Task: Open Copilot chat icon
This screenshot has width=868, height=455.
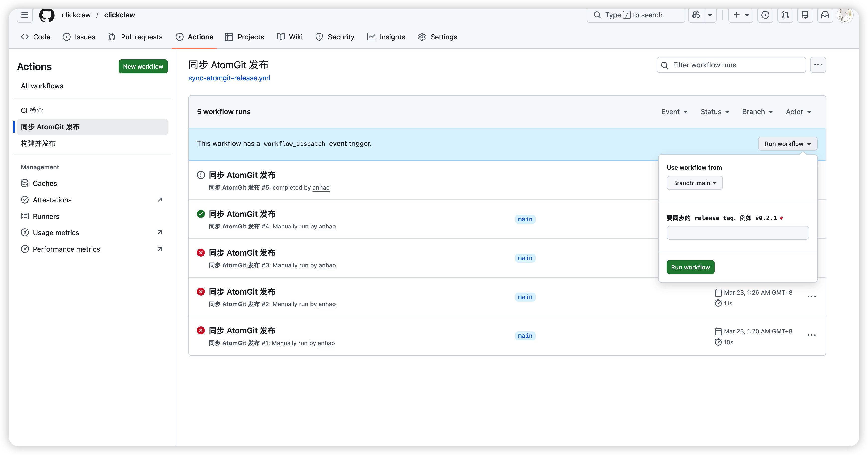Action: tap(696, 15)
